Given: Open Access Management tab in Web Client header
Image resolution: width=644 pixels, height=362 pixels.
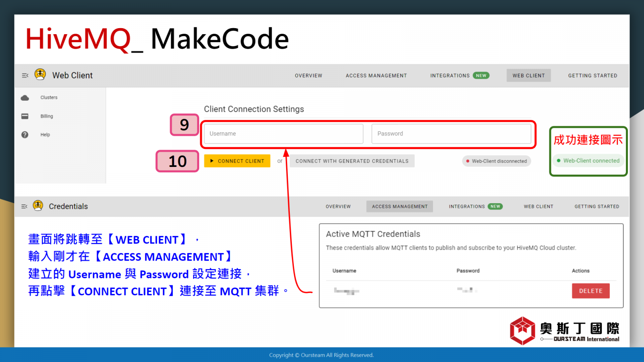Looking at the screenshot, I should point(376,76).
